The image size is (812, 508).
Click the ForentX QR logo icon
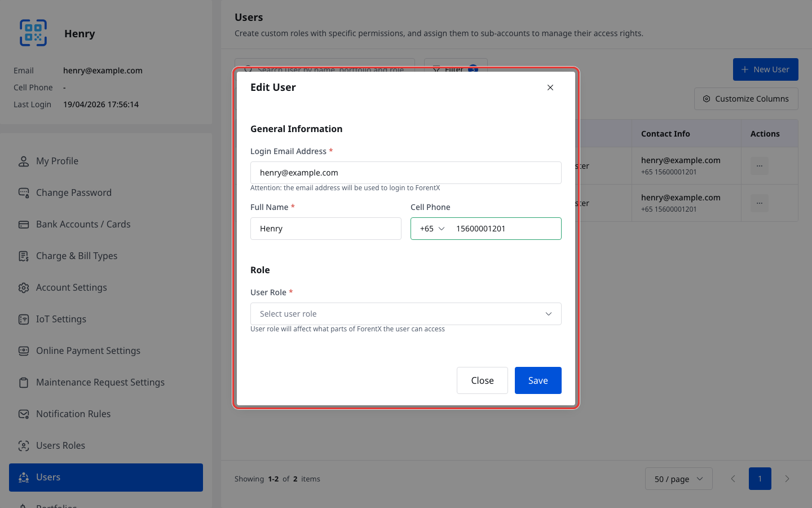click(x=33, y=33)
